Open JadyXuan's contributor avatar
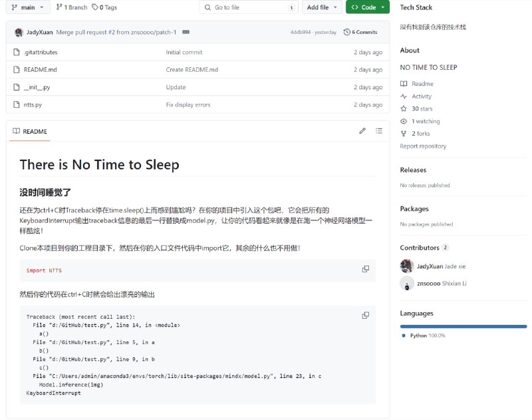Viewport: 532px width, 420px height. [407, 266]
